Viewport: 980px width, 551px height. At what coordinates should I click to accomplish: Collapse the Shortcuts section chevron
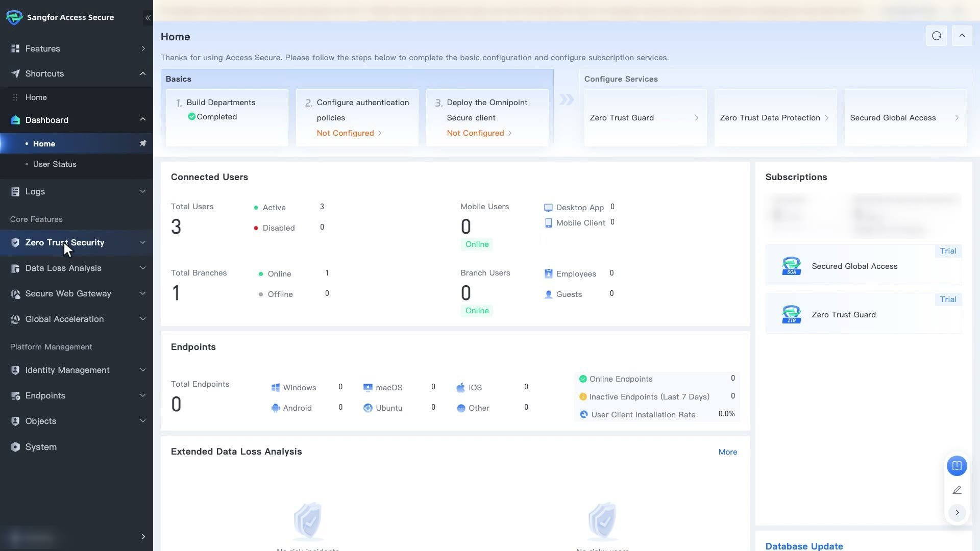click(x=143, y=73)
